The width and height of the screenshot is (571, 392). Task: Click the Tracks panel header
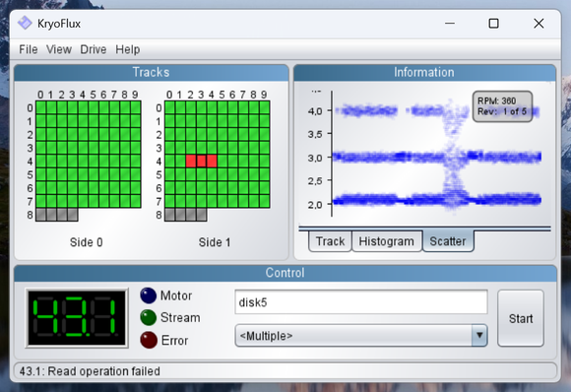tap(152, 72)
